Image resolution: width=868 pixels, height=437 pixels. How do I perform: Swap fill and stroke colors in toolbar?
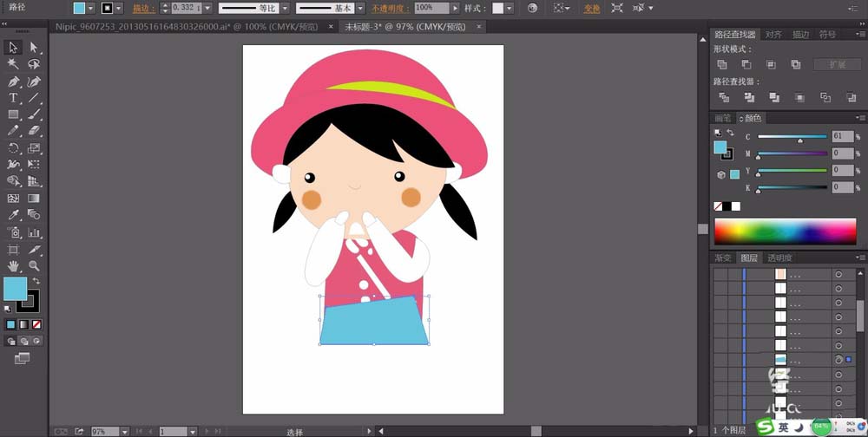(x=36, y=281)
